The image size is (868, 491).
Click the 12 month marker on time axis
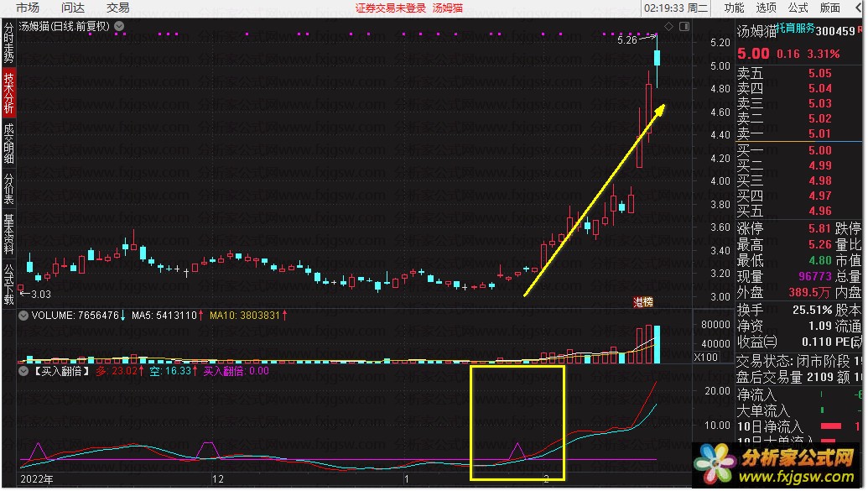pyautogui.click(x=217, y=478)
